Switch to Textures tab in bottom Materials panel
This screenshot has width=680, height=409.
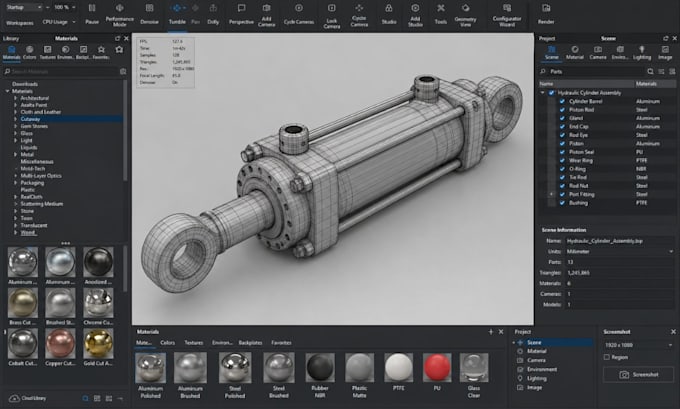[193, 343]
